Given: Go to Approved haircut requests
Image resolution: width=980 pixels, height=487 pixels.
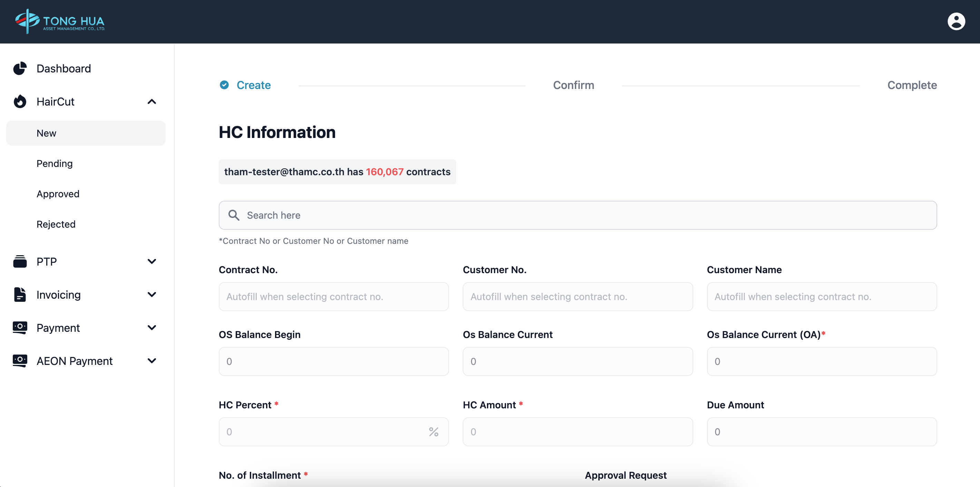Looking at the screenshot, I should point(58,194).
